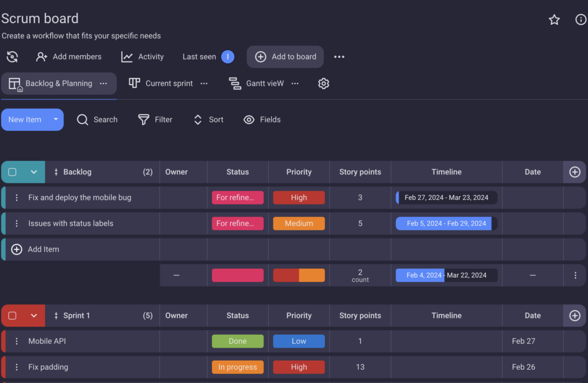Click the automation sync icon

coord(12,57)
